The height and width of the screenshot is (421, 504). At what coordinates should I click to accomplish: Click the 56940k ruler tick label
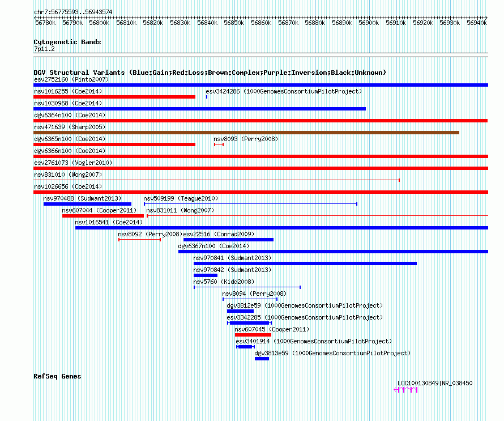tap(477, 23)
